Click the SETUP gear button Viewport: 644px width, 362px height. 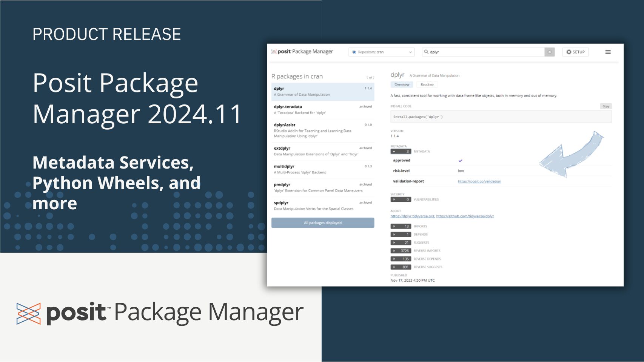coord(575,52)
